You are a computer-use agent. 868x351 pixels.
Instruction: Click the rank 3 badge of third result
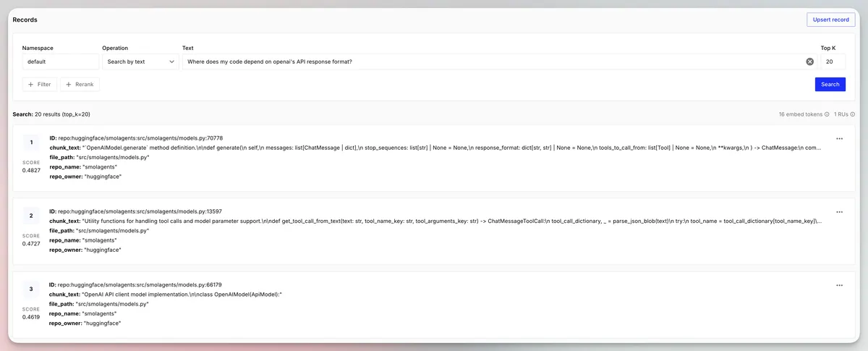[31, 289]
